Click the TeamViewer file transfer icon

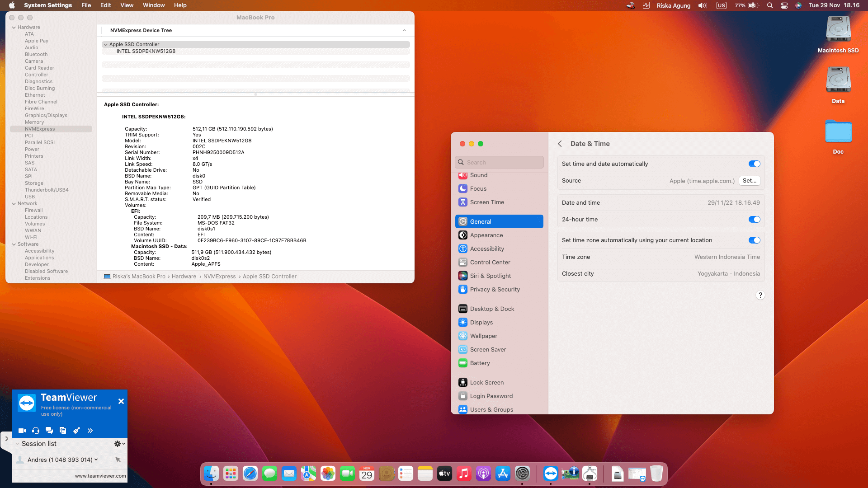point(63,431)
